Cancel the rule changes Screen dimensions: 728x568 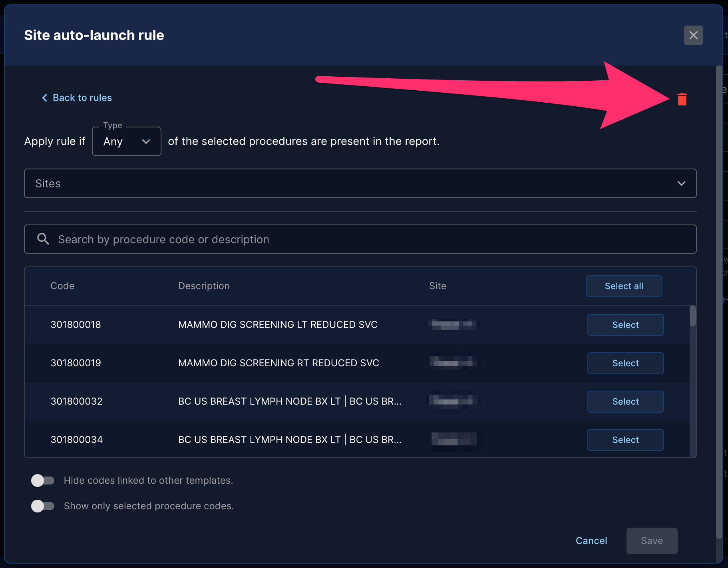point(591,541)
